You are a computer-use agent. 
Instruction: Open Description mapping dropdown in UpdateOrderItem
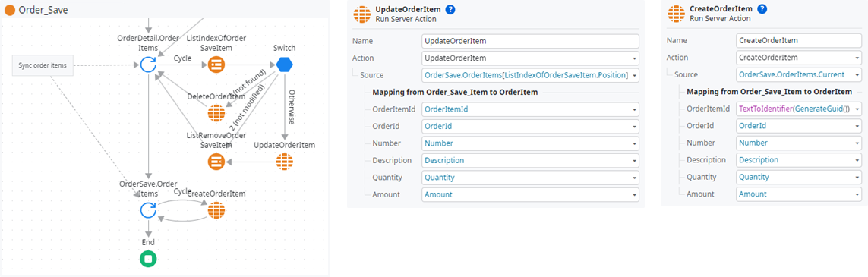[530, 161]
